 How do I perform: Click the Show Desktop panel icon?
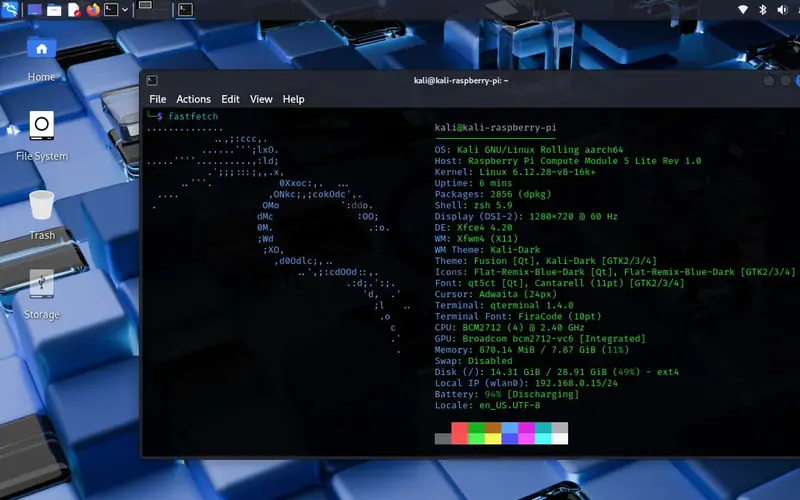click(35, 10)
